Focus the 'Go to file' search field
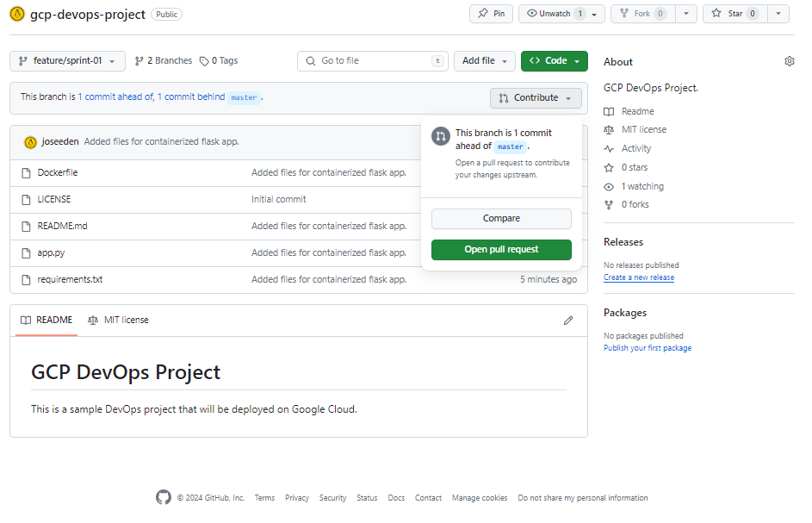 coord(373,60)
